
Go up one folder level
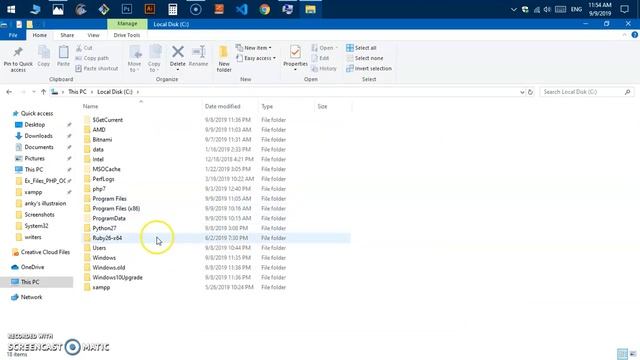pos(43,92)
